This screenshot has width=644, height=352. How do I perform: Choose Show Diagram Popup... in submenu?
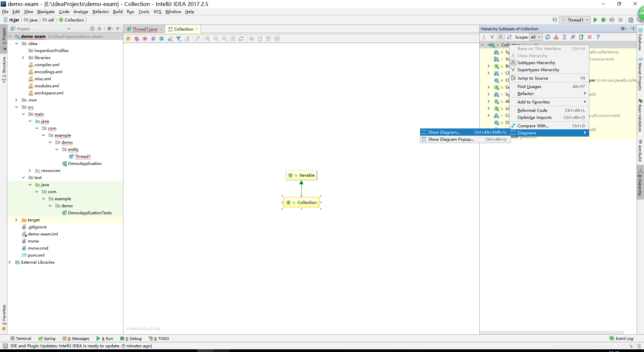pyautogui.click(x=465, y=139)
